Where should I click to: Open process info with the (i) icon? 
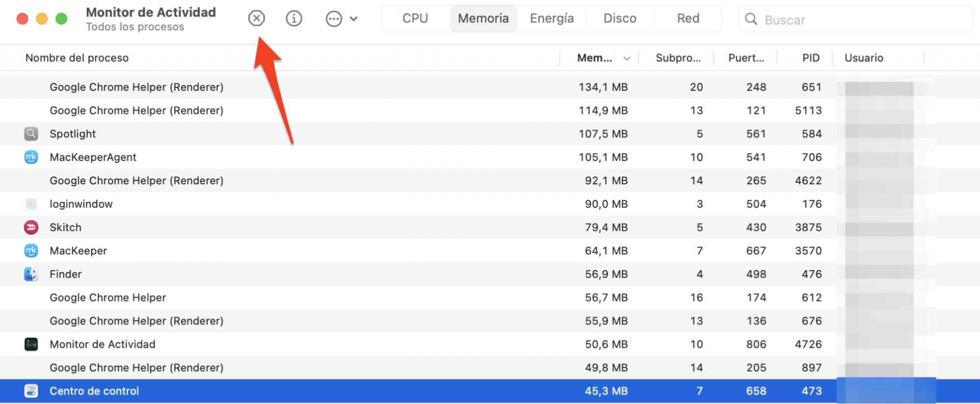coord(294,19)
